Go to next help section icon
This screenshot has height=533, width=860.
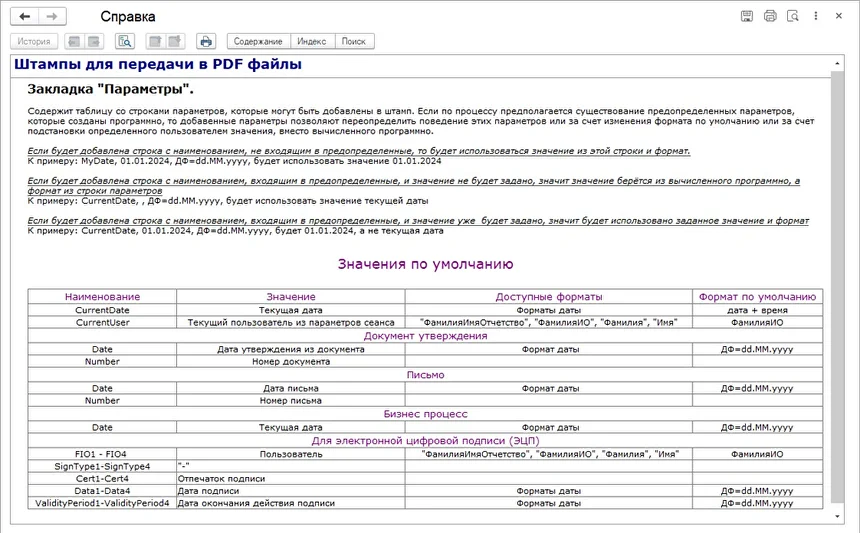tap(175, 41)
